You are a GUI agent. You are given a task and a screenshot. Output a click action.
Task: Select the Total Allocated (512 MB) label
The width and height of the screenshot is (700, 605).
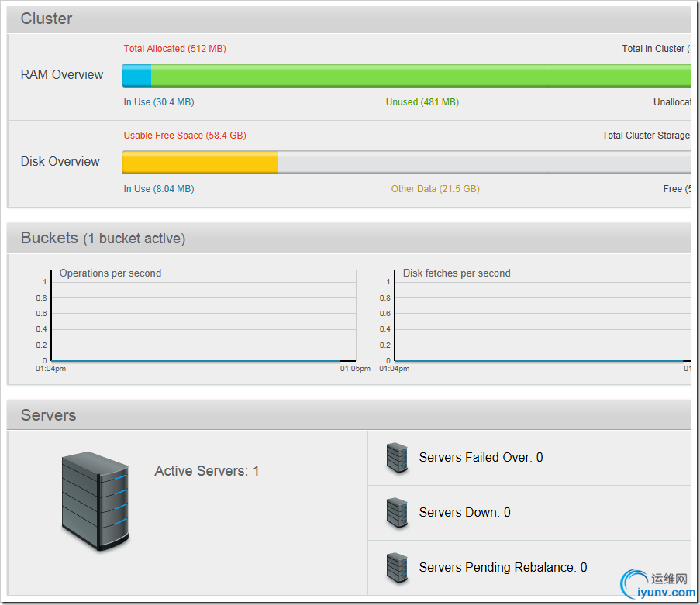pyautogui.click(x=174, y=49)
